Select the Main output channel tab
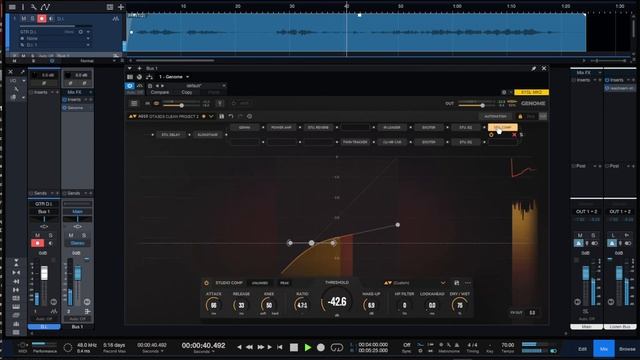This screenshot has width=640, height=360. (587, 327)
